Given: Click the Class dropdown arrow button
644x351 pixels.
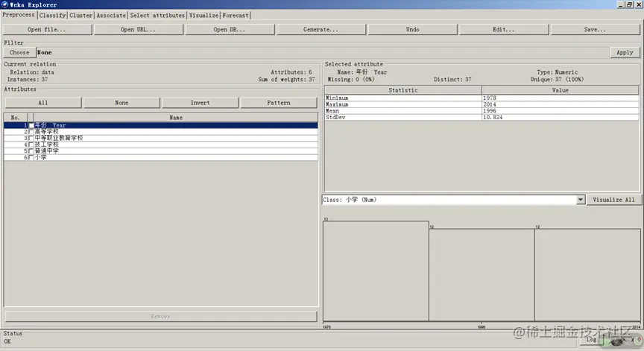Looking at the screenshot, I should pos(581,200).
